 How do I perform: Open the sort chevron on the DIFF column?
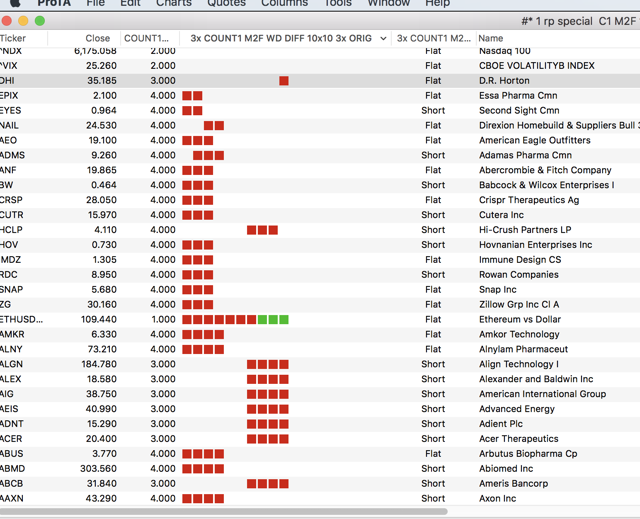pos(383,38)
